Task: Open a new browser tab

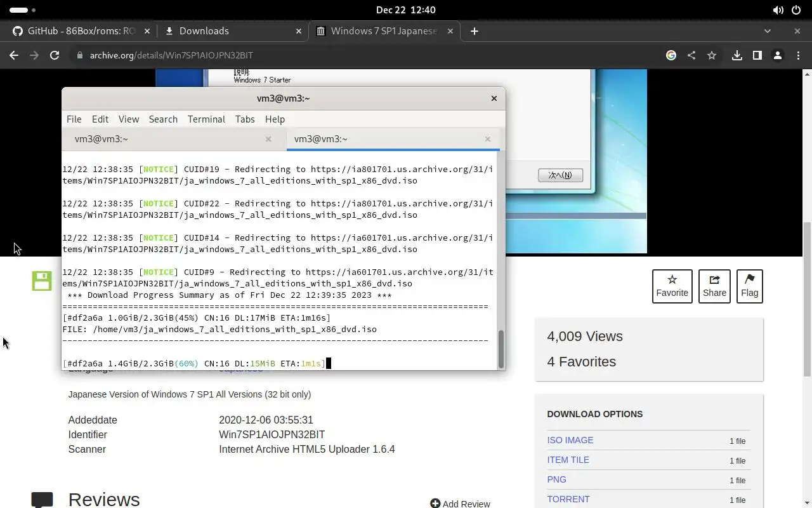Action: pos(475,31)
